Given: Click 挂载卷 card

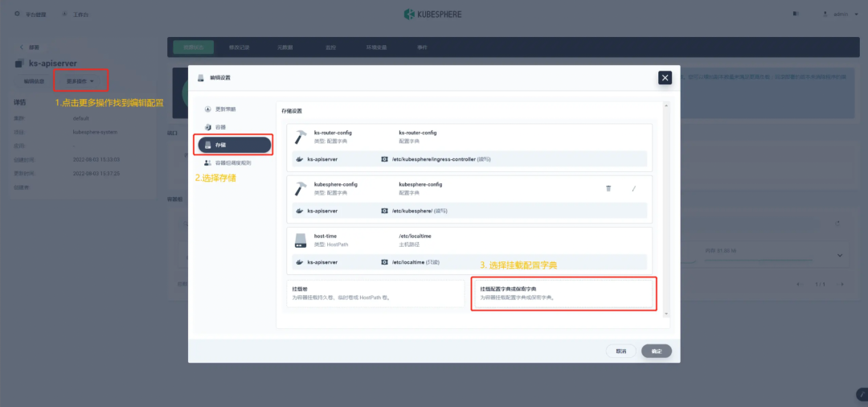Looking at the screenshot, I should click(376, 294).
